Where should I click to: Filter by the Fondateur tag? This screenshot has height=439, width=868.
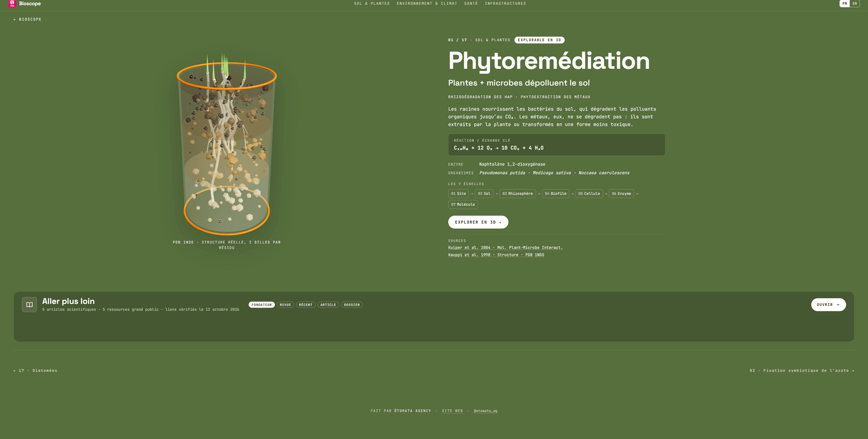click(x=262, y=305)
